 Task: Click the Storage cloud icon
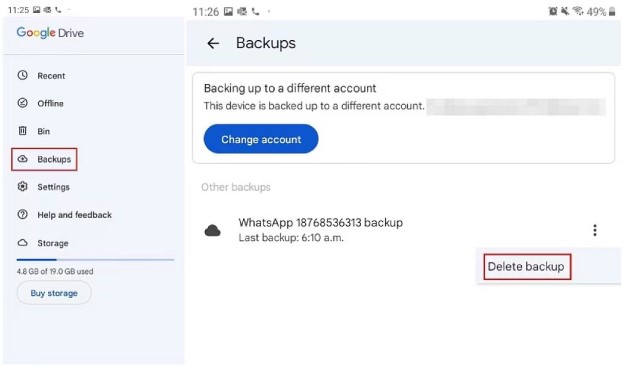pyautogui.click(x=23, y=242)
